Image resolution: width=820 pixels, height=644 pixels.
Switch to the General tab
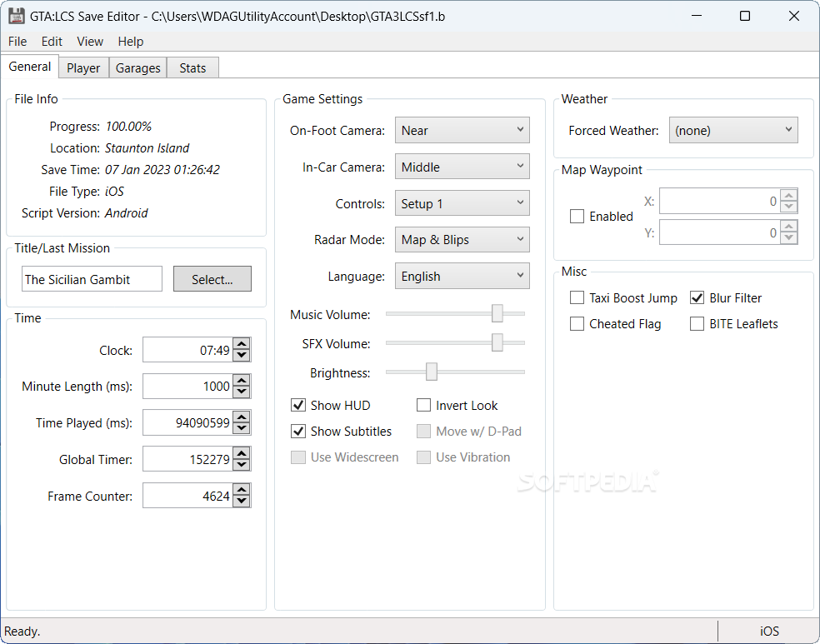30,67
